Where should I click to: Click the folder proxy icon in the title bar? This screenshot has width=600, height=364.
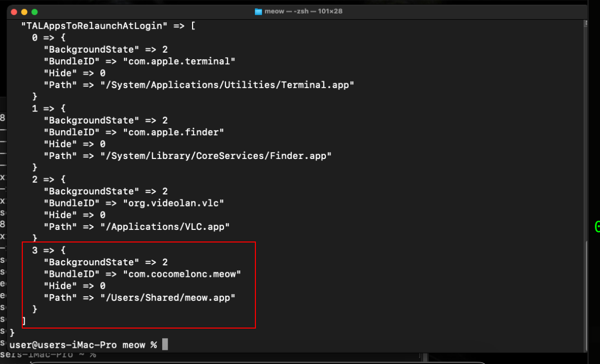pyautogui.click(x=258, y=11)
